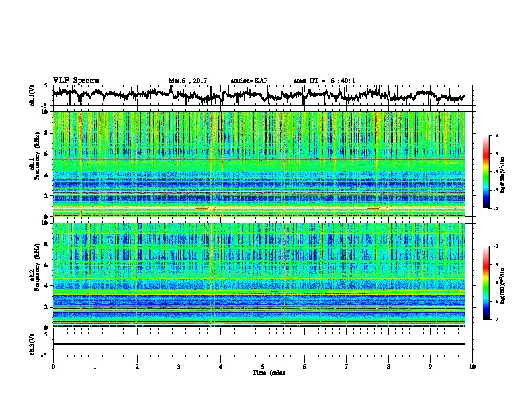Click the "6" tick on time axis
The width and height of the screenshot is (532, 411).
point(304,367)
